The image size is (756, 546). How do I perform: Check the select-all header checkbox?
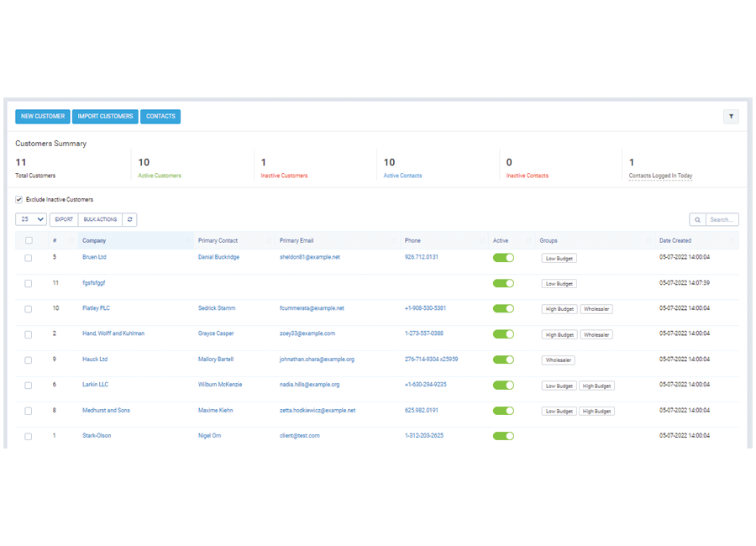(29, 241)
